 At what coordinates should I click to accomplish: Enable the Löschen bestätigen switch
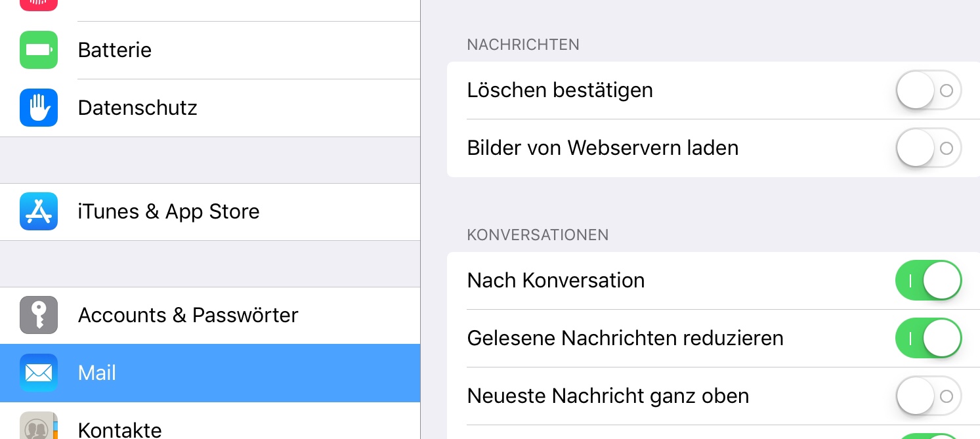click(x=928, y=91)
